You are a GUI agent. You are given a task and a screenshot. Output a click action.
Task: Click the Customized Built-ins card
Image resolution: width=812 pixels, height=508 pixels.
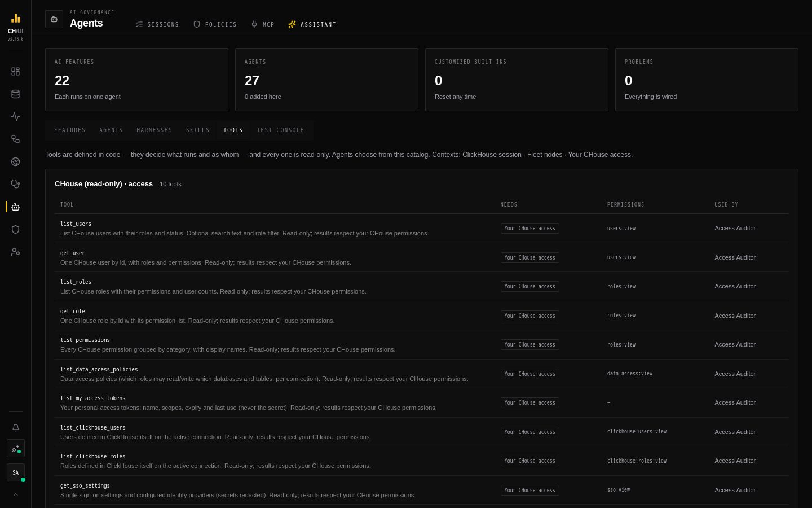coord(517,80)
